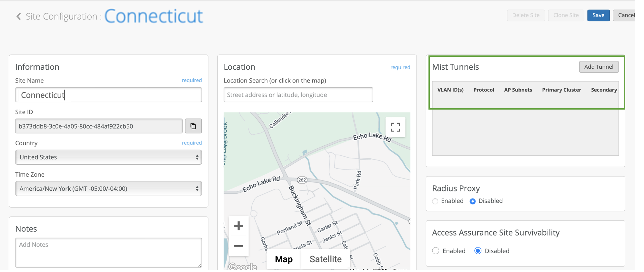
Task: Select Disabled for Radius Proxy
Action: click(x=473, y=201)
